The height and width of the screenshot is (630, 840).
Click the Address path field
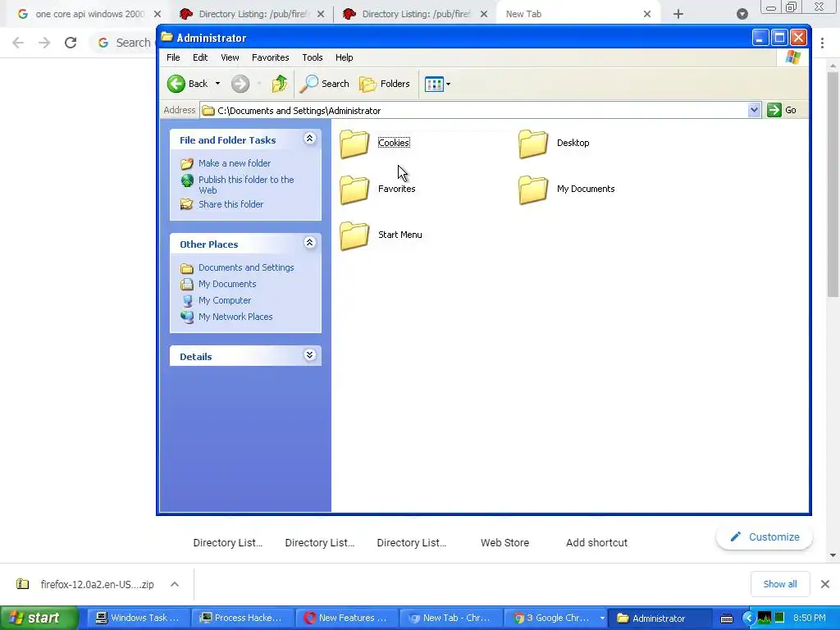point(474,111)
